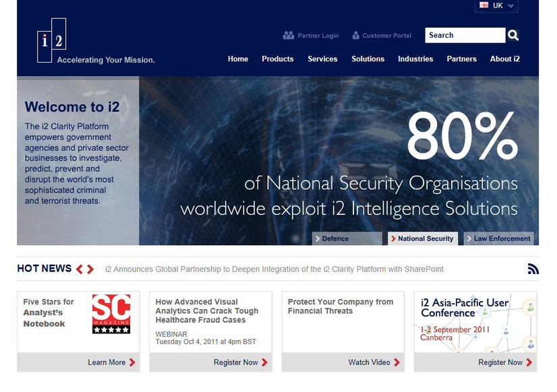Open Five Stars for Analyst's Notebook title

(x=49, y=313)
